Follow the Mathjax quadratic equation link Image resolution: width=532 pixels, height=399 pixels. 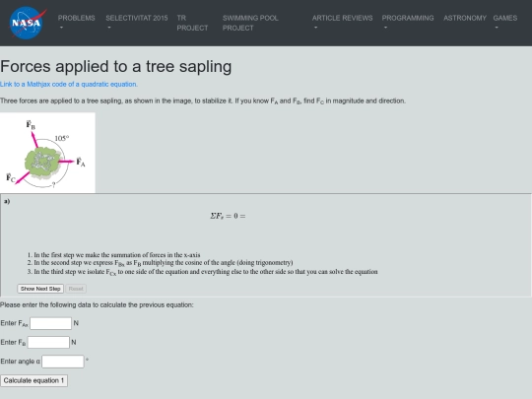click(x=69, y=84)
